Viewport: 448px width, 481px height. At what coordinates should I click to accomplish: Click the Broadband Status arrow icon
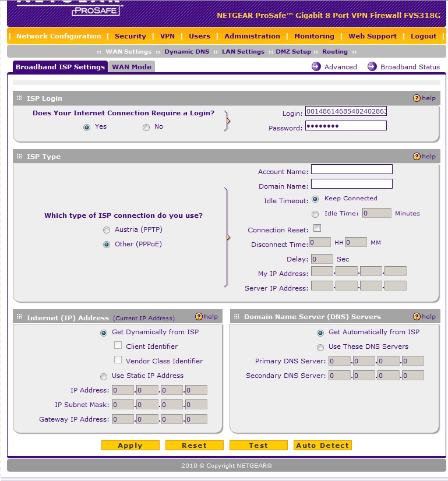point(372,66)
